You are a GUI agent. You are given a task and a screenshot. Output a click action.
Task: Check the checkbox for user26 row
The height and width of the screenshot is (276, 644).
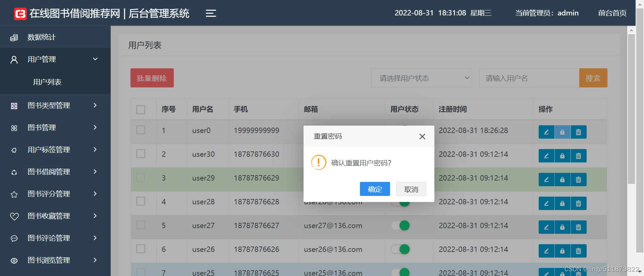[x=141, y=249]
